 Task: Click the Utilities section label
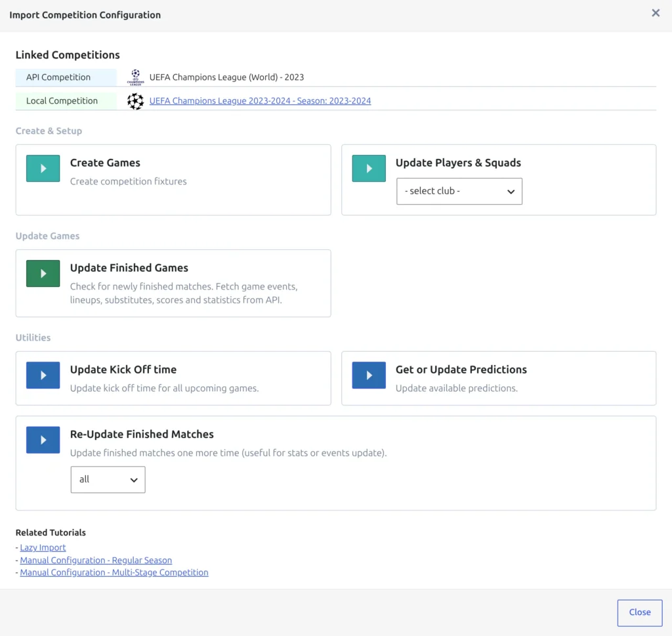point(33,337)
